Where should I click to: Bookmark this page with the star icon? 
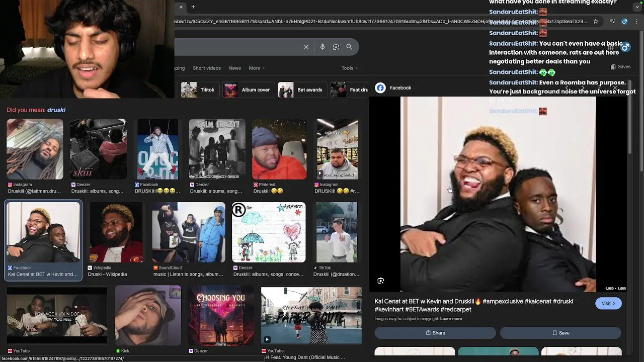pyautogui.click(x=596, y=22)
